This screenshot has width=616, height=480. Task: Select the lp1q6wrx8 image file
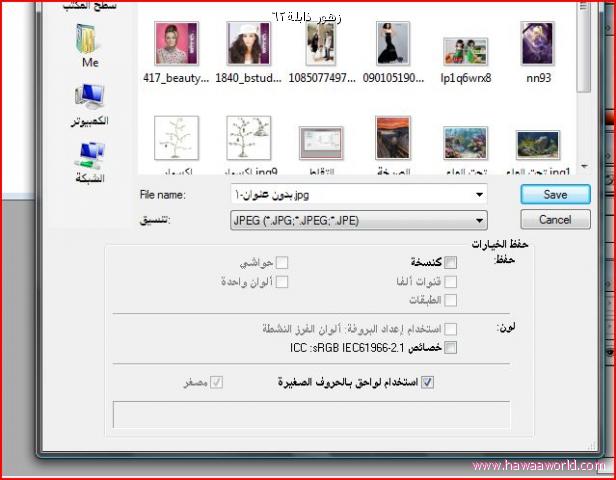click(x=465, y=52)
